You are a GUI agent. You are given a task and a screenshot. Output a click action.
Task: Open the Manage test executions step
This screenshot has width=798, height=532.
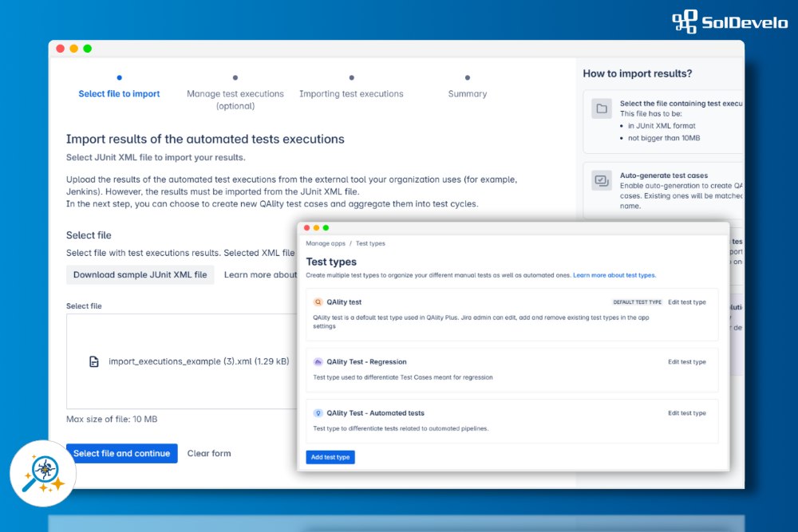tap(235, 94)
